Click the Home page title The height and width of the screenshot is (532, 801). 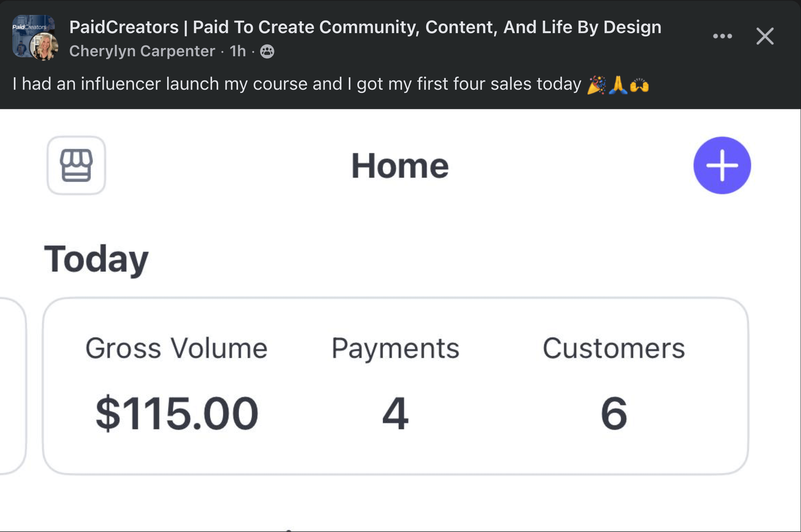click(400, 166)
